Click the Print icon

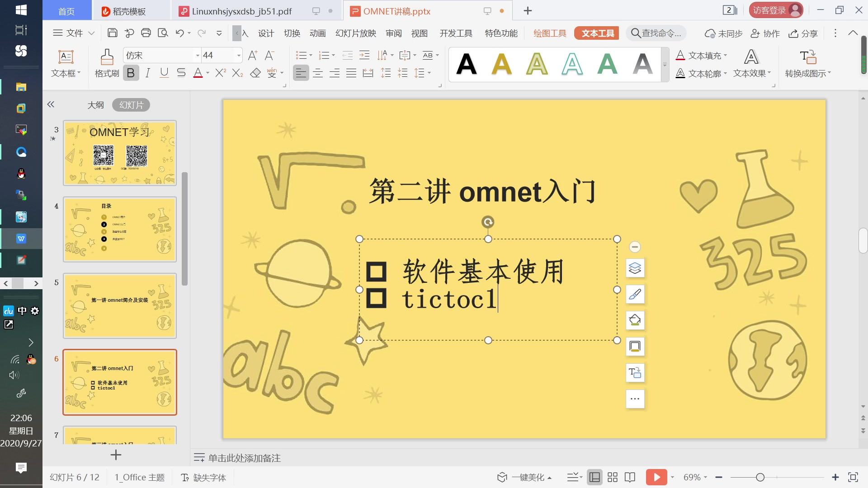(146, 33)
